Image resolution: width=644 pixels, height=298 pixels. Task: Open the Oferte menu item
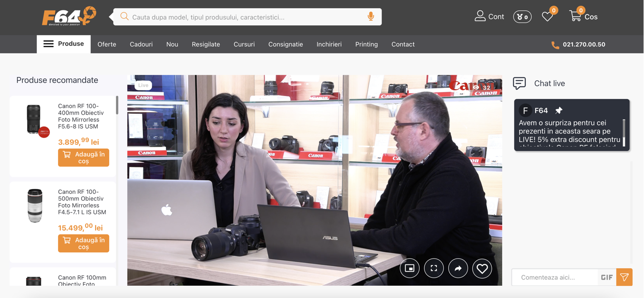click(107, 44)
